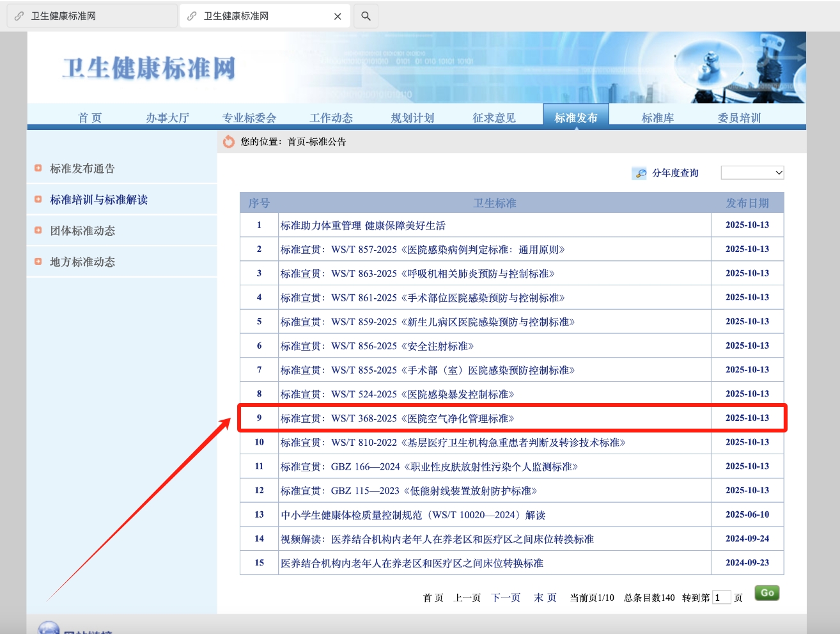
Task: Click the orange location refresh icon
Action: (229, 141)
